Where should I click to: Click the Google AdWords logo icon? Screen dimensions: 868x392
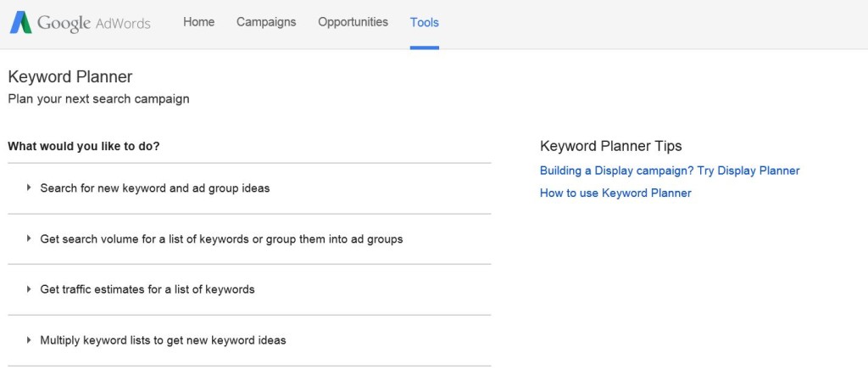click(20, 23)
